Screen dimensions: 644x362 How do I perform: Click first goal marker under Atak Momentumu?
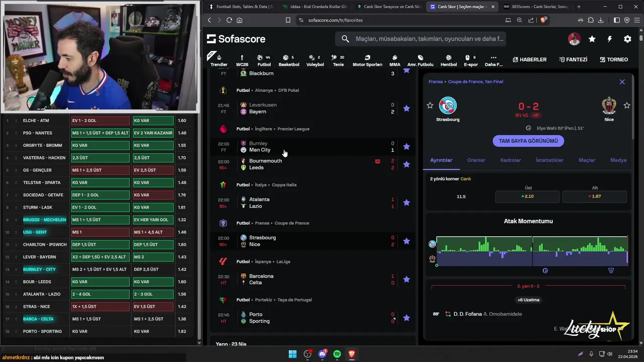545,270
